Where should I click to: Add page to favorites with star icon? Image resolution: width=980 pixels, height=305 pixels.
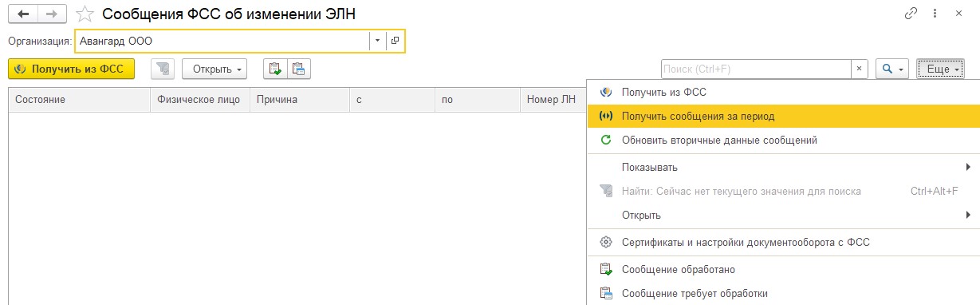(x=85, y=14)
